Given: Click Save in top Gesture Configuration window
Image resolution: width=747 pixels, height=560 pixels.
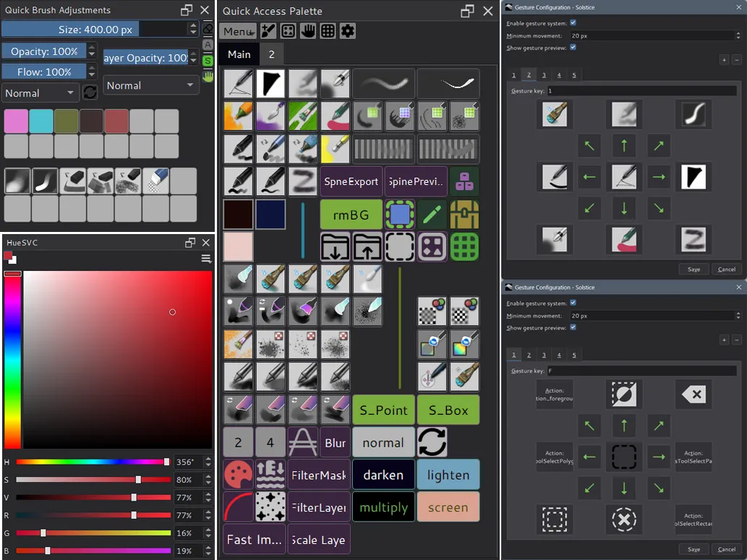Looking at the screenshot, I should (x=693, y=269).
